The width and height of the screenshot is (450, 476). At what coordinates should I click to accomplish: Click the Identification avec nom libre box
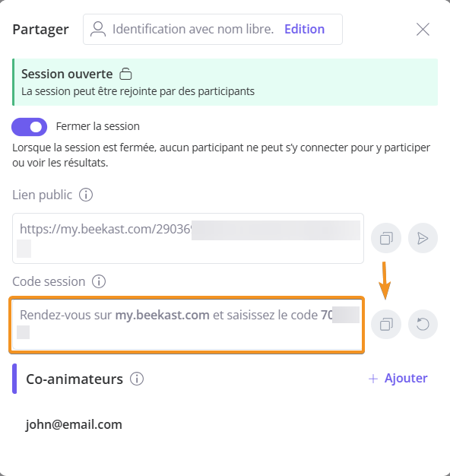[213, 29]
